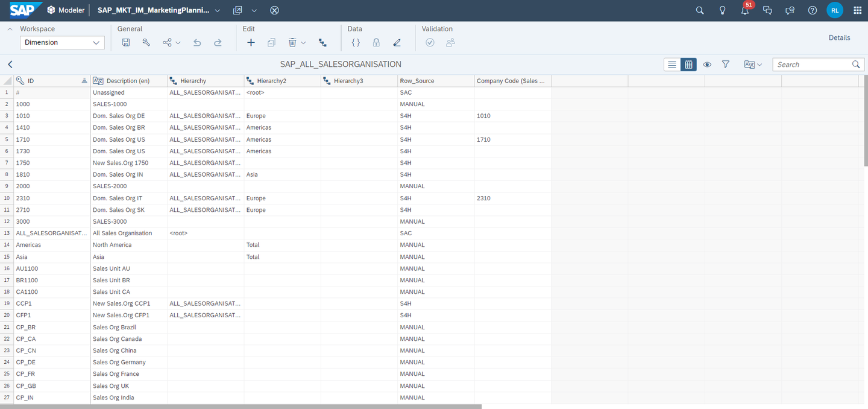Expand the delete options chevron
Image resolution: width=868 pixels, height=409 pixels.
click(x=304, y=43)
